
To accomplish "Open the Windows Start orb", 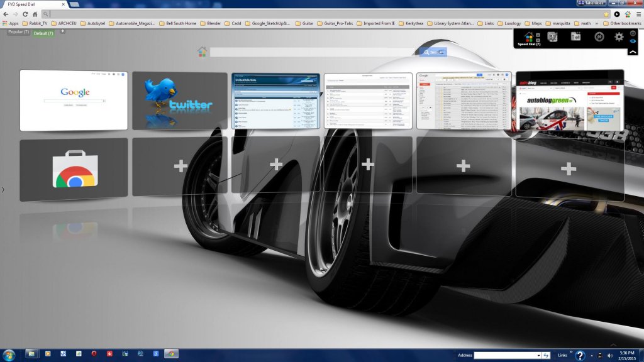I will [x=9, y=354].
